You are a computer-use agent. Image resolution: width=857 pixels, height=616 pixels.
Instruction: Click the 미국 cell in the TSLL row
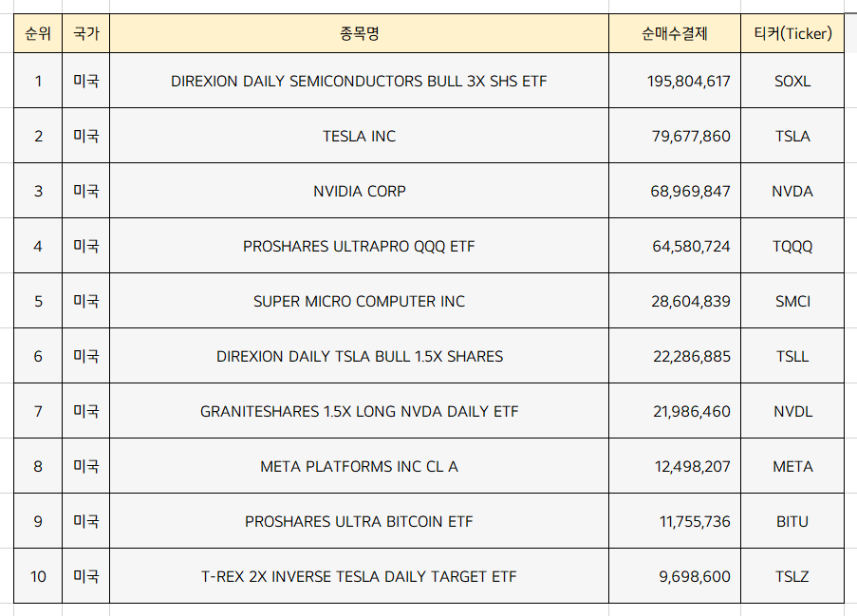coord(85,356)
